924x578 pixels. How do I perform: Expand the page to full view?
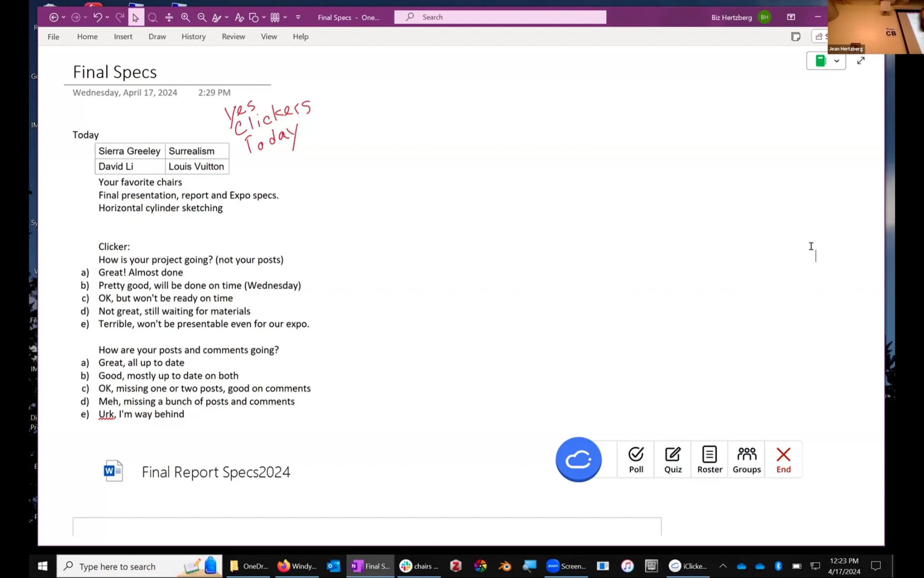(x=861, y=61)
